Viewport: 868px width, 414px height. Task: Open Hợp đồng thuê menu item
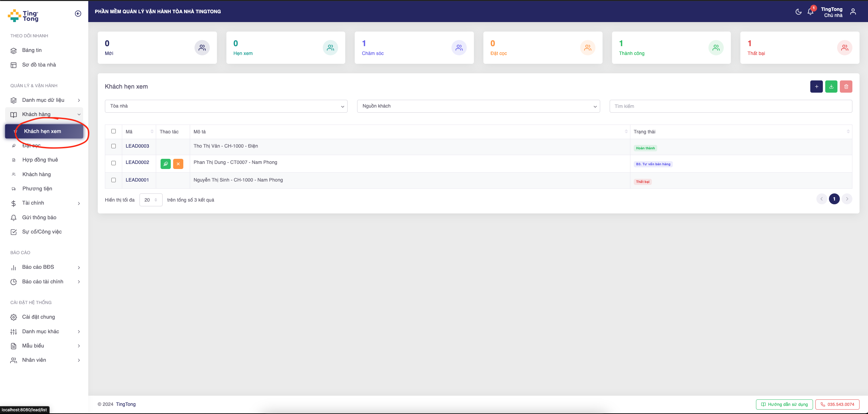pos(40,160)
